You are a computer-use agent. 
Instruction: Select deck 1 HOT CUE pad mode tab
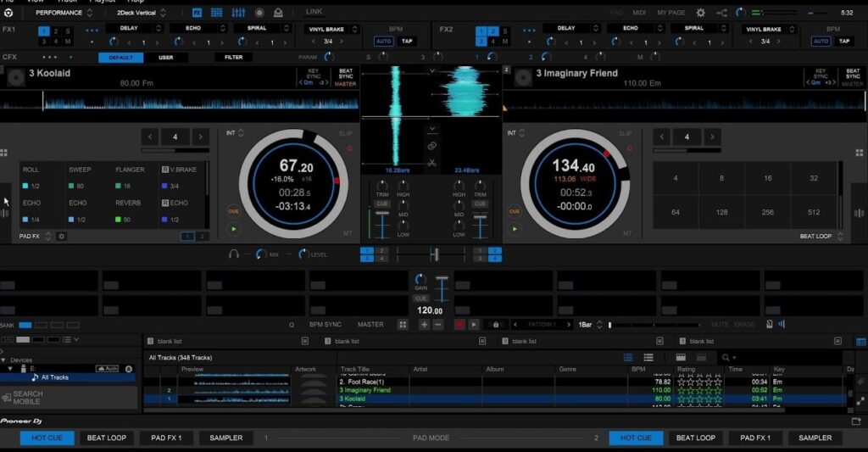[47, 438]
